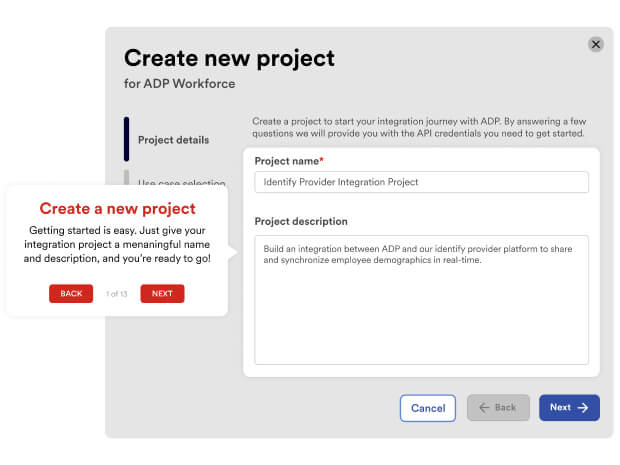Click the tooltip pointer arrow toward the form
Screen dimensions: 620x465
pos(233,253)
